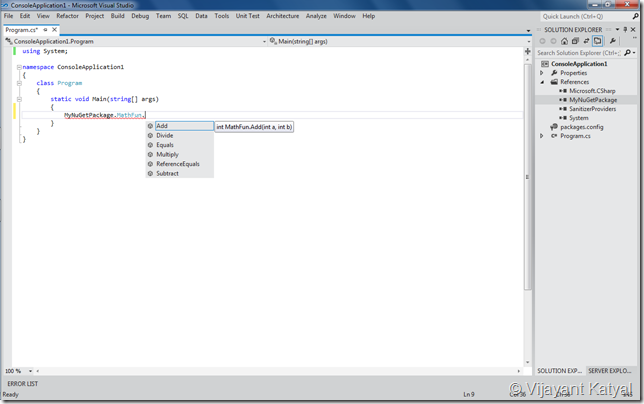Screen dimensions: 644x404
Task: Select ReferenceEquals in the IntelliSense list
Action: [180, 164]
